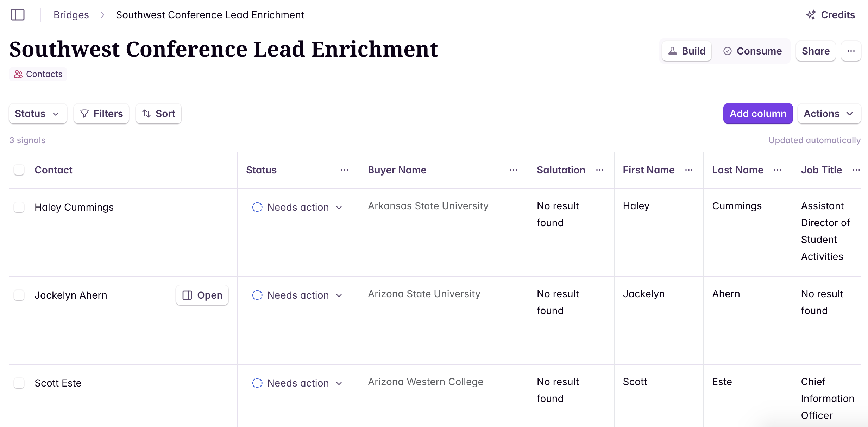This screenshot has width=868, height=427.
Task: Expand the Status filter dropdown
Action: [38, 114]
